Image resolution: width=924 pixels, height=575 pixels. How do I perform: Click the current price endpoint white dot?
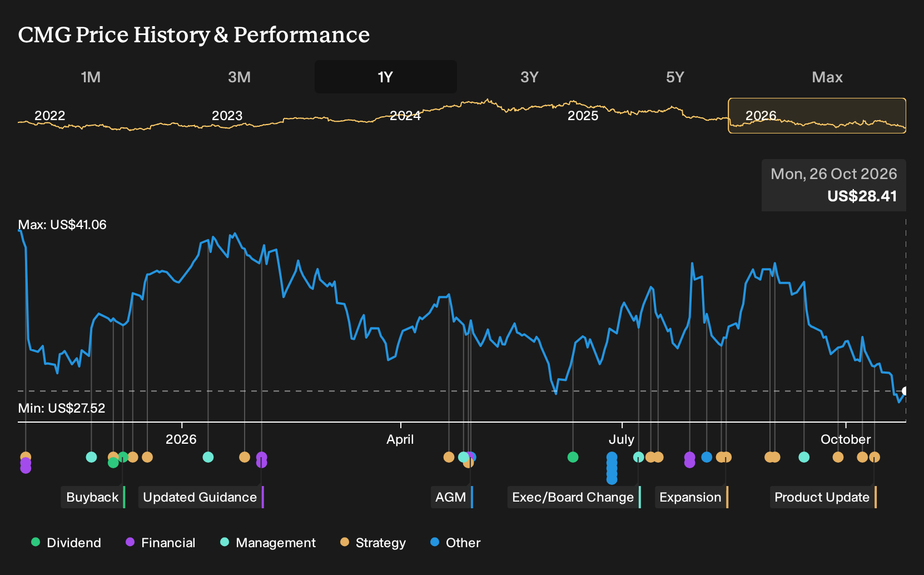905,391
